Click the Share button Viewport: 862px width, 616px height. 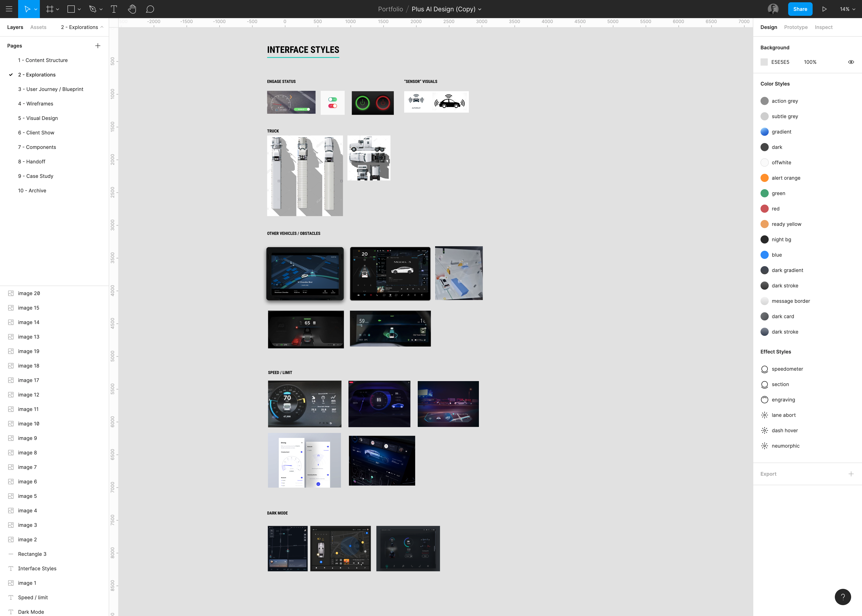click(x=800, y=9)
